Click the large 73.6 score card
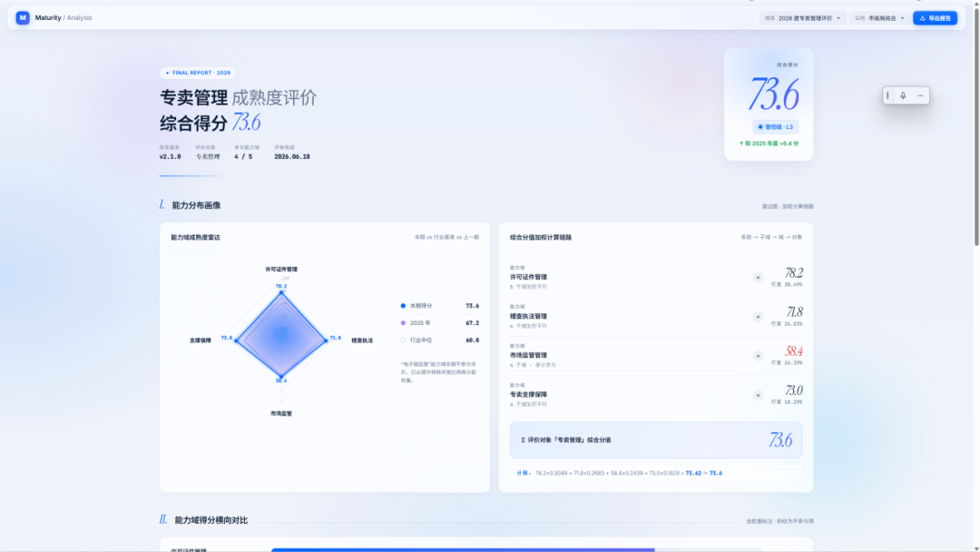 (x=769, y=104)
